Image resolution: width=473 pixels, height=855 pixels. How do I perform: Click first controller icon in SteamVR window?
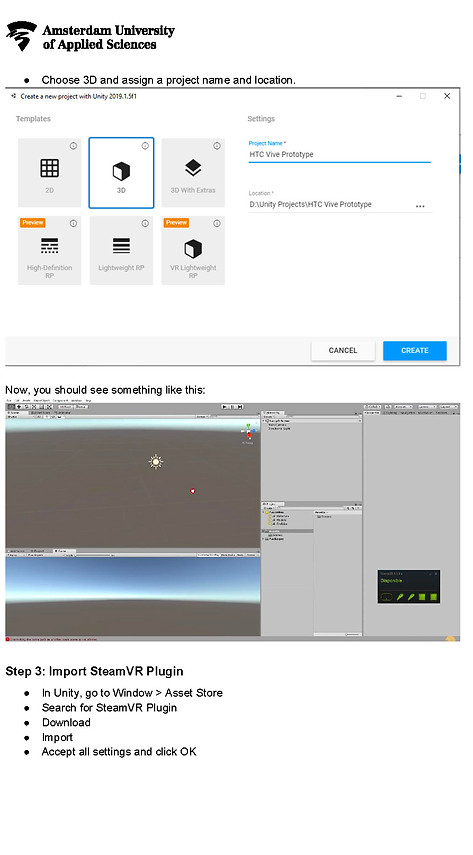[400, 597]
